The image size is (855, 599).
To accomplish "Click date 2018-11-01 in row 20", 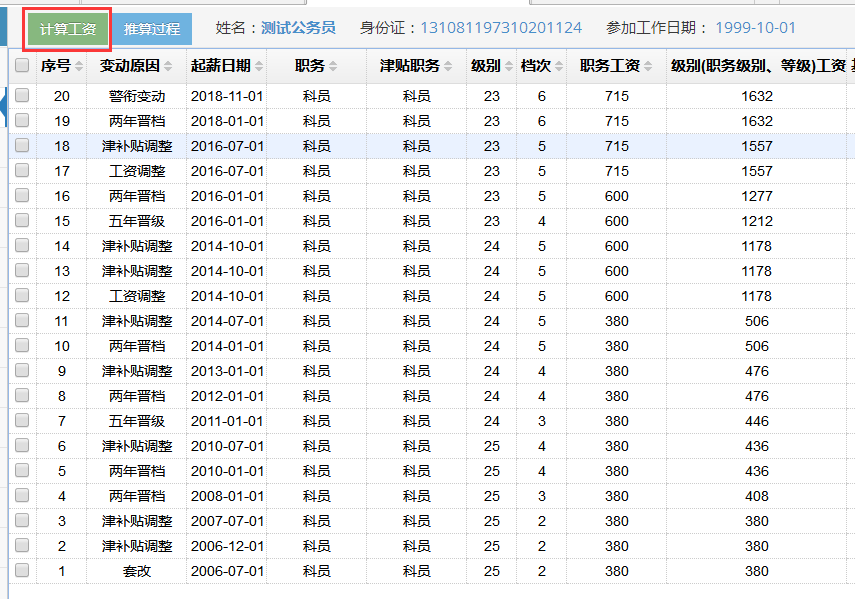I will tap(227, 96).
